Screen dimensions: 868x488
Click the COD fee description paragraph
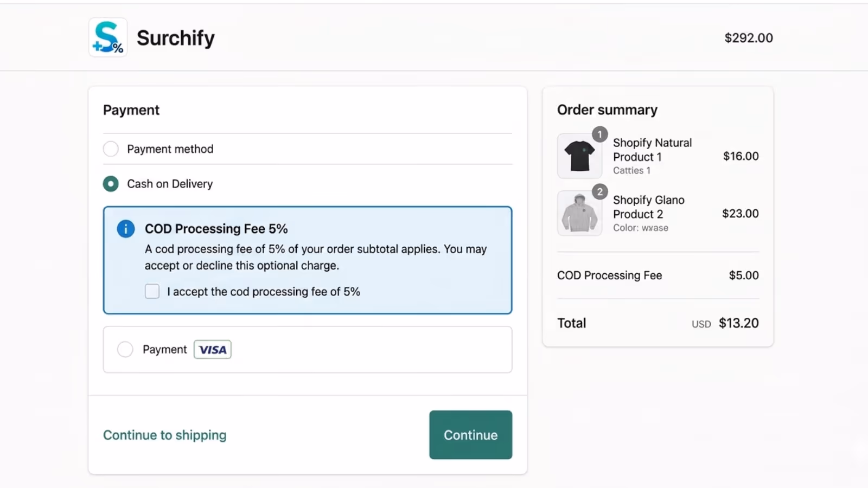point(316,257)
